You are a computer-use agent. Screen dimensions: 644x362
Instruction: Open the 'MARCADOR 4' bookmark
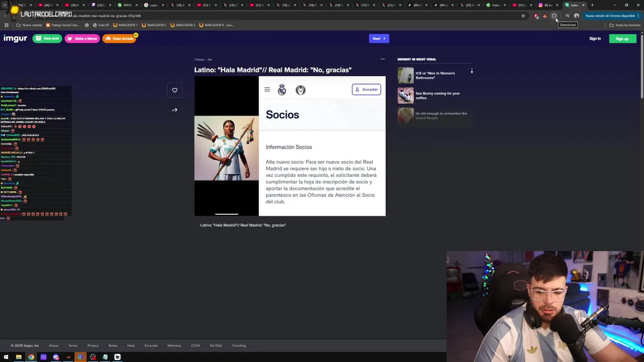pos(216,25)
